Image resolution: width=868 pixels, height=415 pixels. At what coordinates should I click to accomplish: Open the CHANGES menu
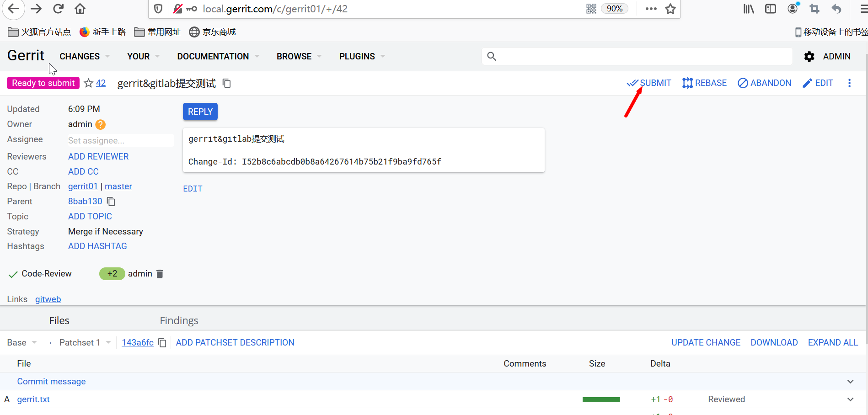click(85, 56)
